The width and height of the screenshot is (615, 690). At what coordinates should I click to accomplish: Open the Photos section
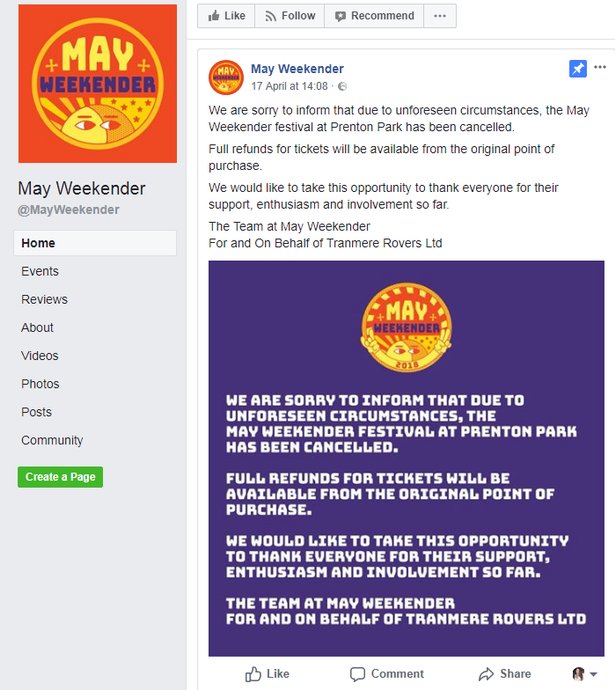point(40,384)
